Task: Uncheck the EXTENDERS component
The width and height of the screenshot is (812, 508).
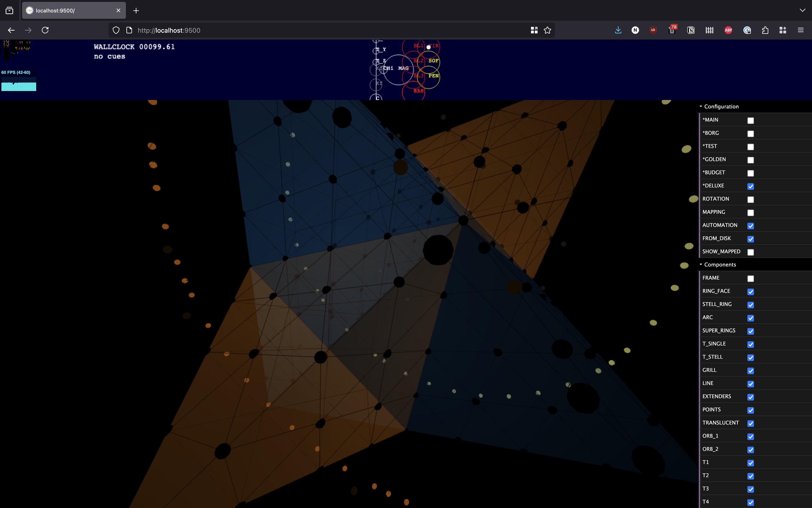Action: coord(751,397)
